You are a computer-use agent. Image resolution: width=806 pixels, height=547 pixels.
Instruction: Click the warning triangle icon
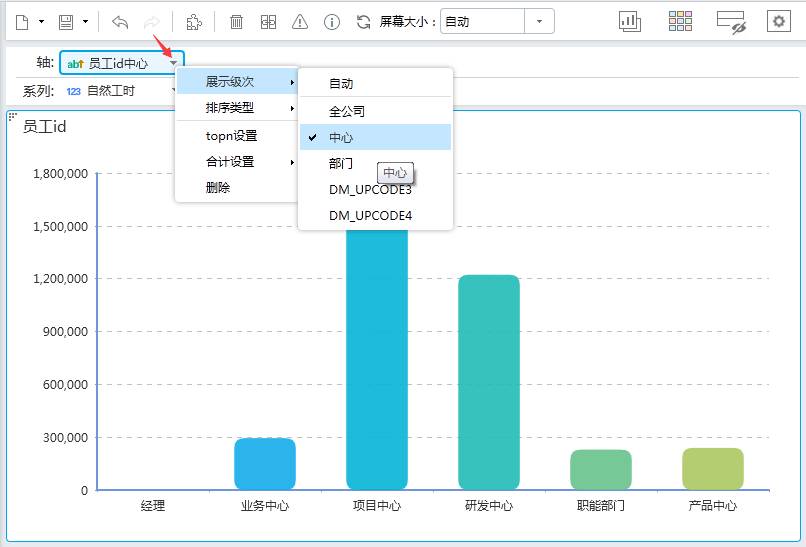pyautogui.click(x=300, y=22)
